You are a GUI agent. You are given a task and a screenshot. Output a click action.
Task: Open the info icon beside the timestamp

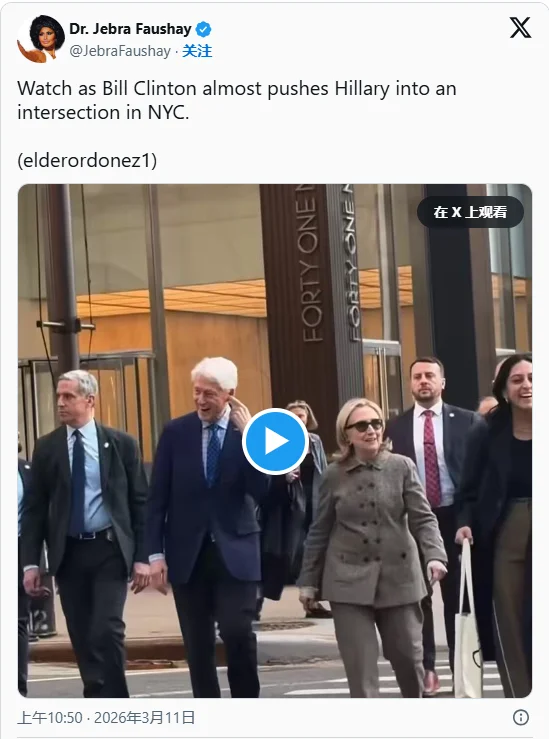[521, 717]
